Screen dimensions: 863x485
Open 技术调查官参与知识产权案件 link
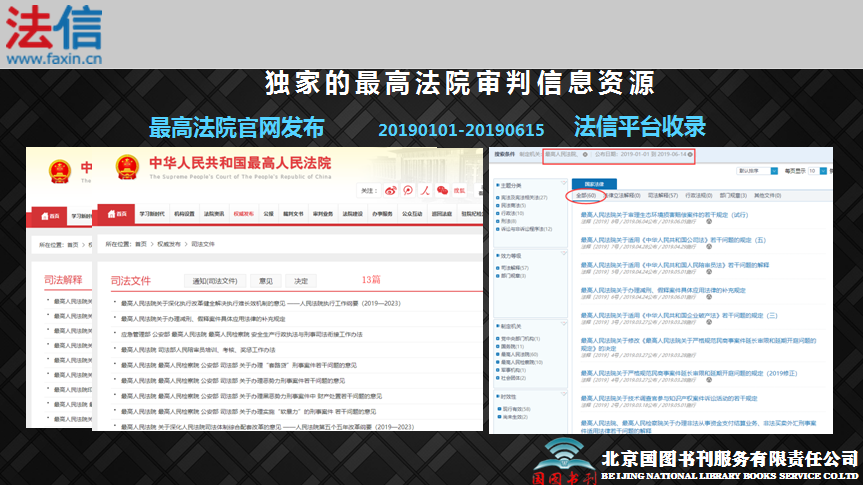coord(669,398)
